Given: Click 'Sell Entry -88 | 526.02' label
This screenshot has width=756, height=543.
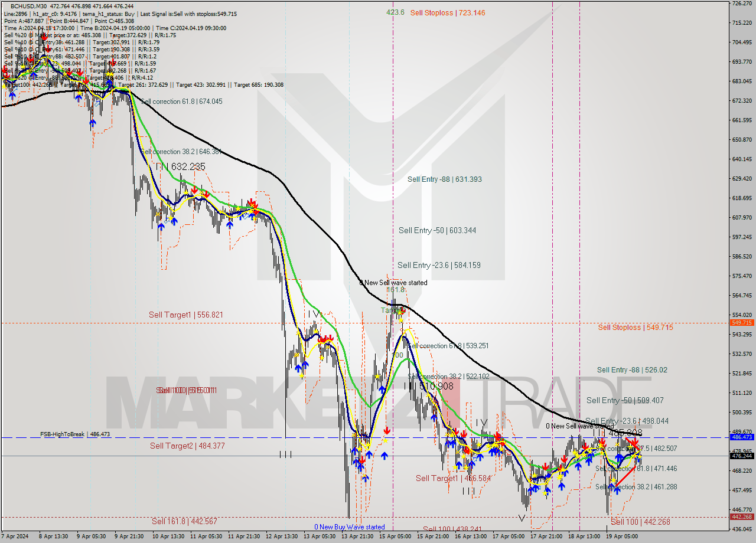Looking at the screenshot, I should pos(632,370).
